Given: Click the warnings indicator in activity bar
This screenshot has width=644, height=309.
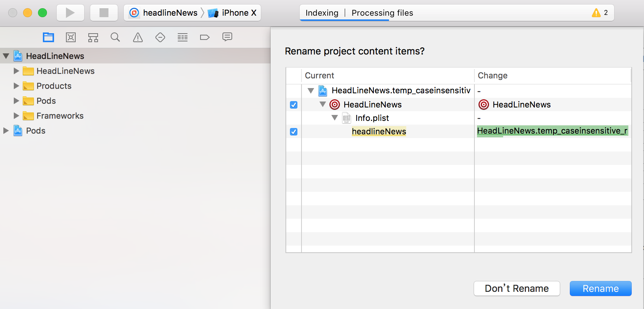Looking at the screenshot, I should pos(600,13).
